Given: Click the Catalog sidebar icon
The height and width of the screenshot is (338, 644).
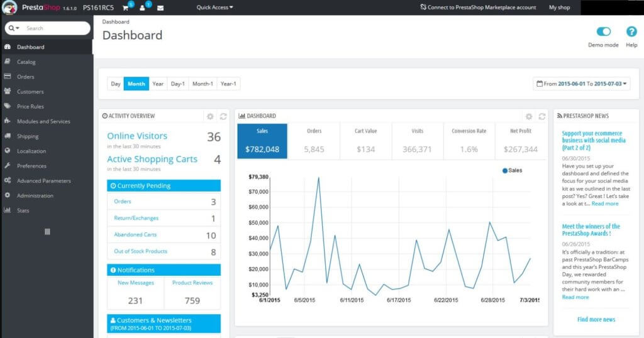Looking at the screenshot, I should coord(8,62).
